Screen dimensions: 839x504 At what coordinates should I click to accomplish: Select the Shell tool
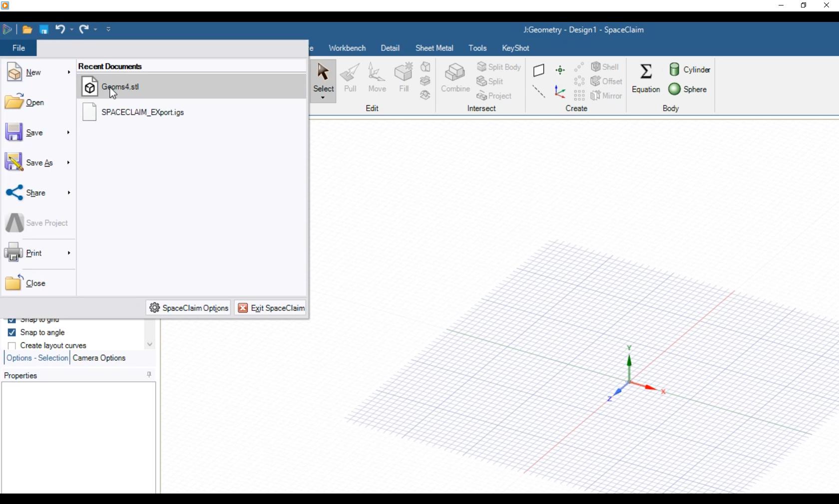606,66
